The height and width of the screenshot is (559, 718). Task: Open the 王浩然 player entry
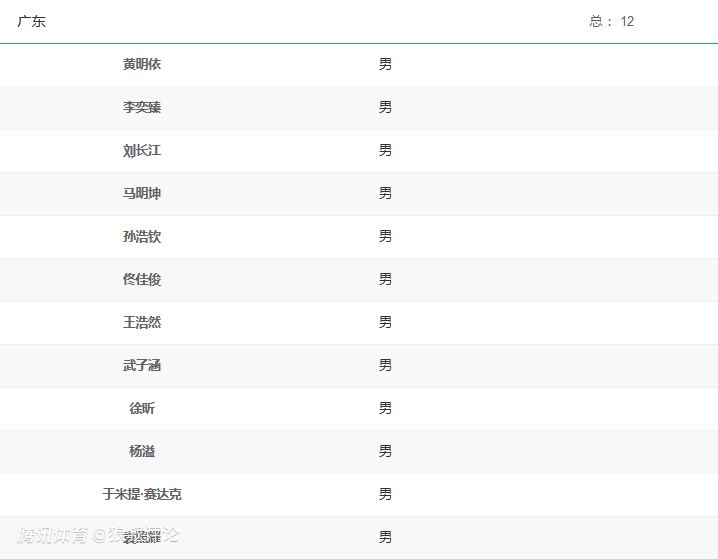(142, 322)
